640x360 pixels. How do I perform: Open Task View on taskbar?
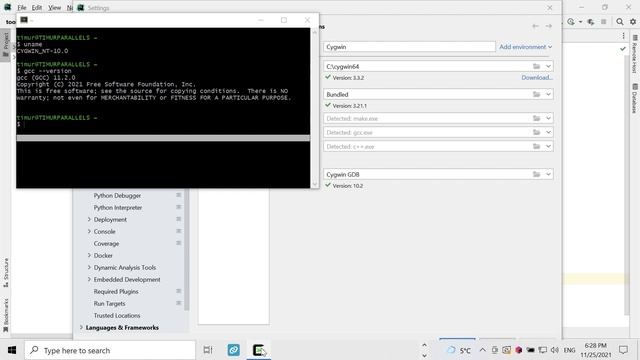click(x=208, y=350)
